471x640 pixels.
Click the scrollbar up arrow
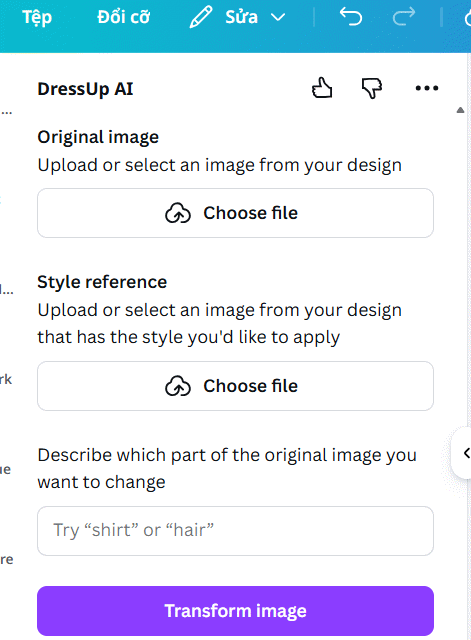460,110
